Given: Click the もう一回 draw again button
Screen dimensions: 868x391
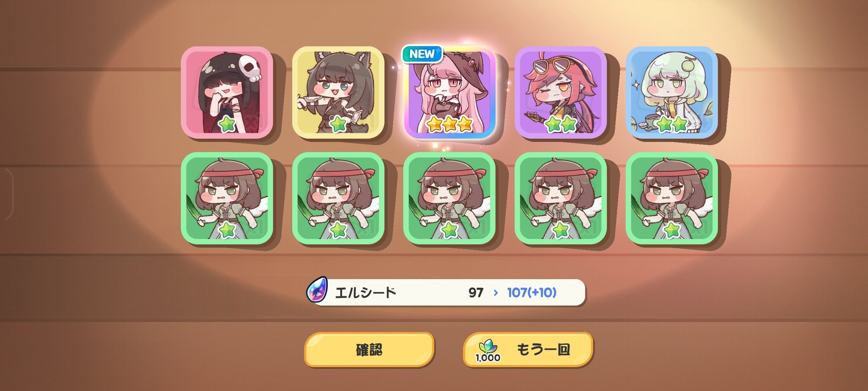Looking at the screenshot, I should (x=528, y=349).
